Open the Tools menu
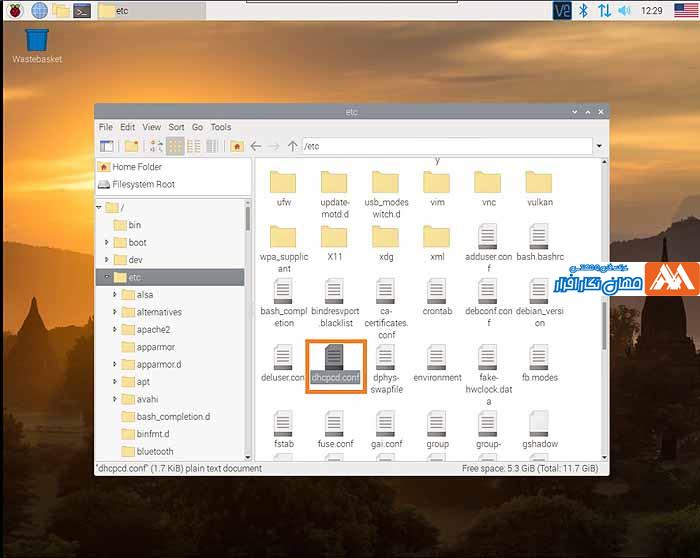The image size is (700, 558). pyautogui.click(x=221, y=127)
